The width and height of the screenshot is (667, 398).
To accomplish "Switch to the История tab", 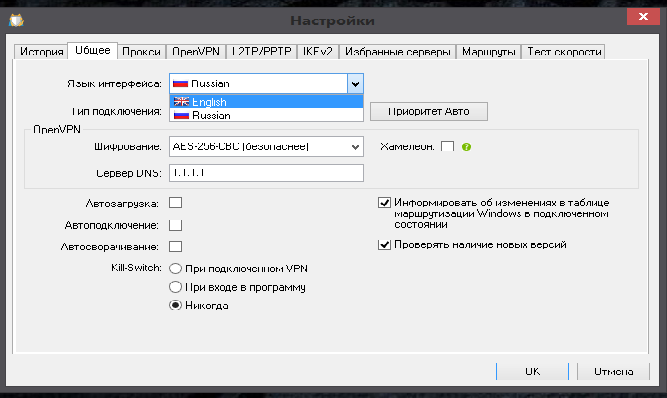I will pyautogui.click(x=41, y=51).
